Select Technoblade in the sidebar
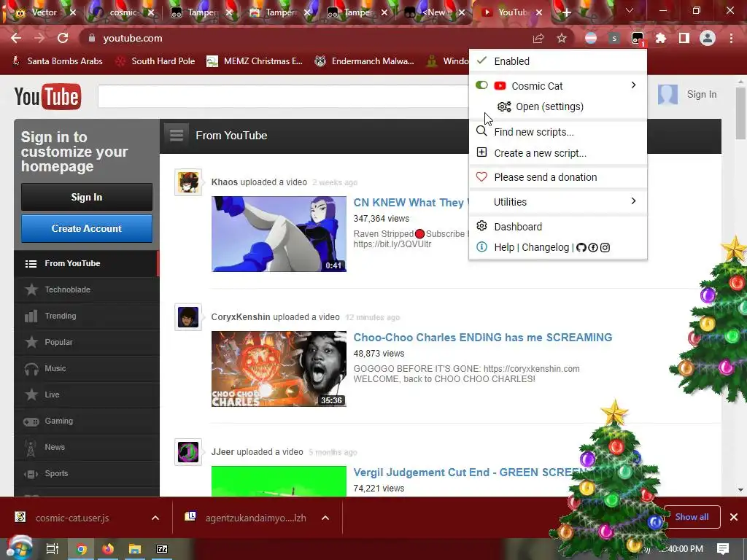The height and width of the screenshot is (560, 747). [87, 289]
